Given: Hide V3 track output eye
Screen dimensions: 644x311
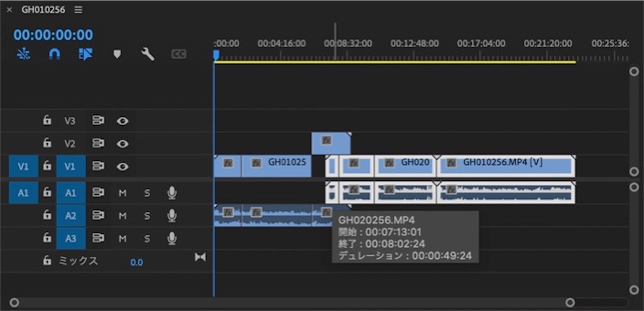Looking at the screenshot, I should click(x=123, y=121).
